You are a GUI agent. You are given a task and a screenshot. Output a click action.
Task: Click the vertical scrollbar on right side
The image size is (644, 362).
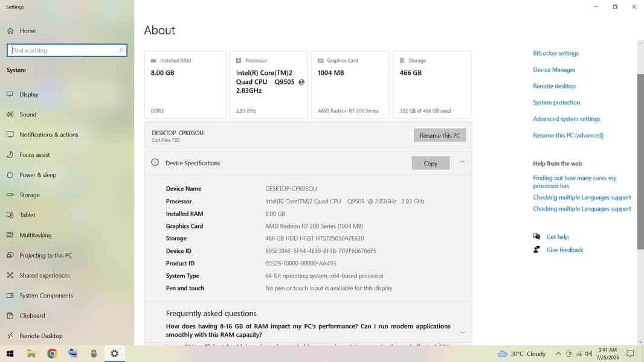click(640, 162)
